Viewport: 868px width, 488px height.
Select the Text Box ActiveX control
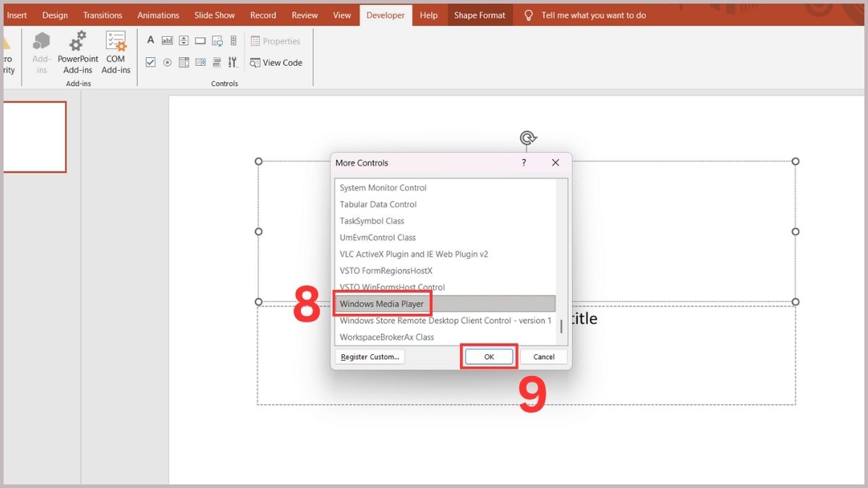click(x=167, y=41)
